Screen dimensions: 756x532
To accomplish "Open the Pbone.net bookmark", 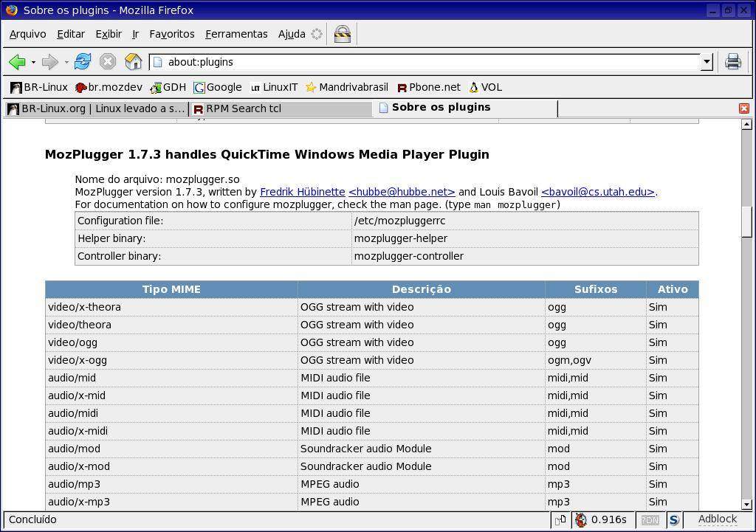I will [x=429, y=87].
